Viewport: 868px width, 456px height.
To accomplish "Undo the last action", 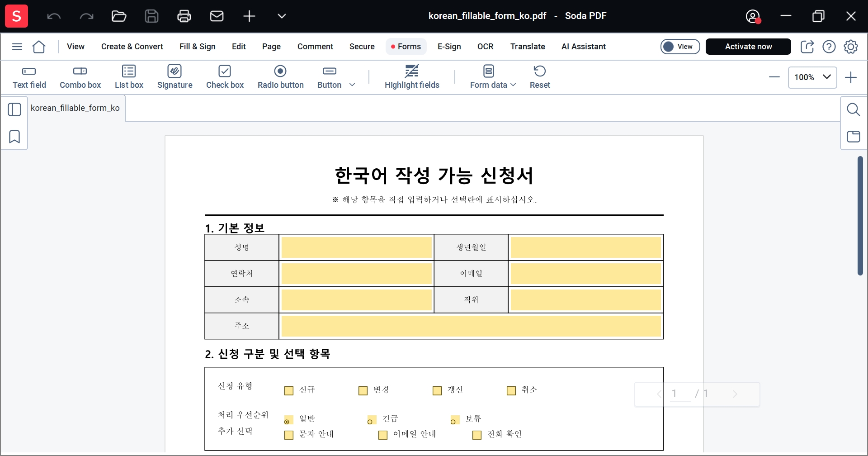I will pos(54,17).
